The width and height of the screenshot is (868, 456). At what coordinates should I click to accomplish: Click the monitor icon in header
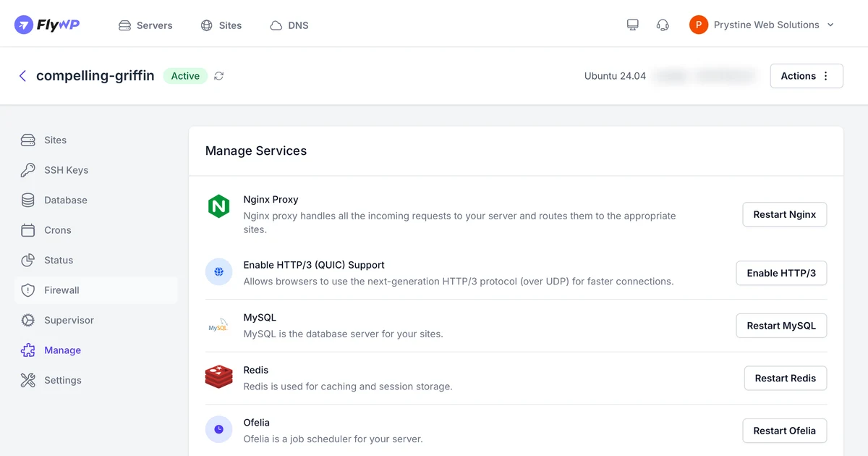click(633, 25)
